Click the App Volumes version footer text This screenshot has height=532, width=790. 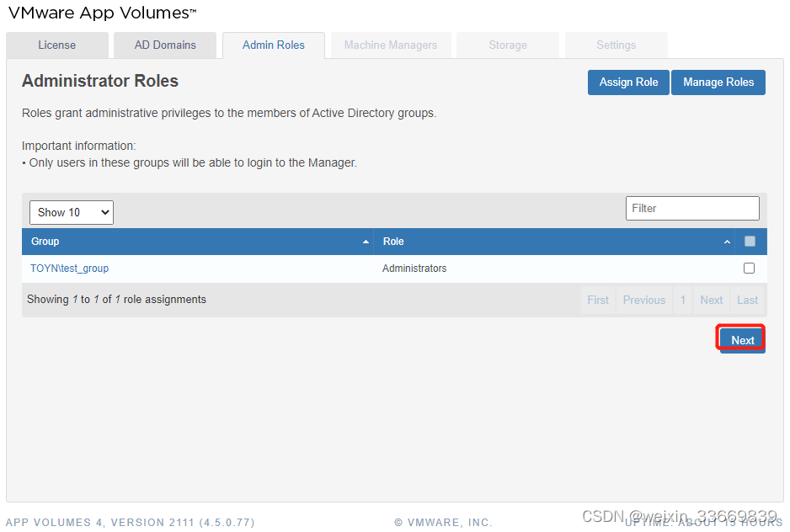click(x=130, y=523)
